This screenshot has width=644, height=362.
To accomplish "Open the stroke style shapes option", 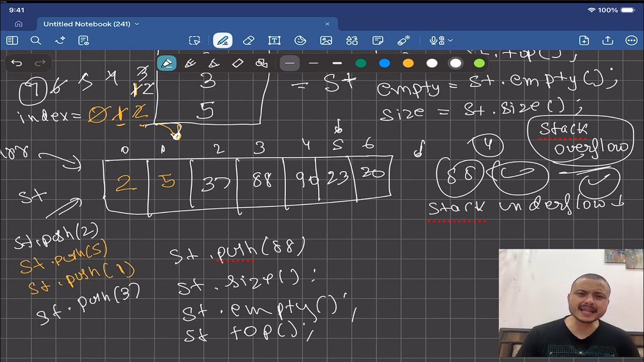I will [x=261, y=63].
